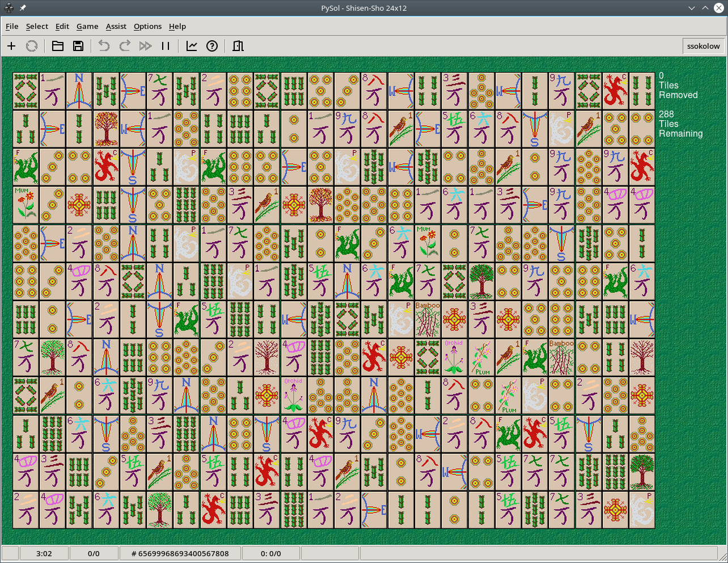Expand the Edit menu
Screen dimensions: 728x563
[x=62, y=26]
